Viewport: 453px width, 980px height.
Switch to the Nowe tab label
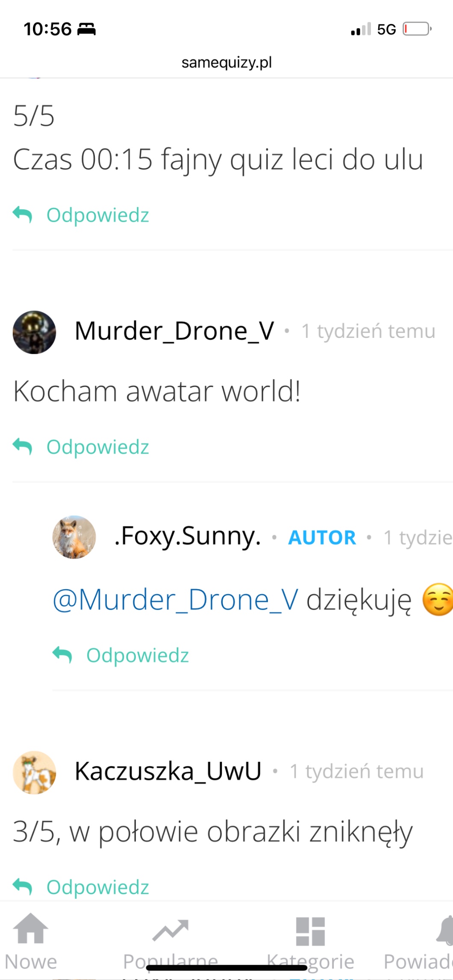point(31,962)
